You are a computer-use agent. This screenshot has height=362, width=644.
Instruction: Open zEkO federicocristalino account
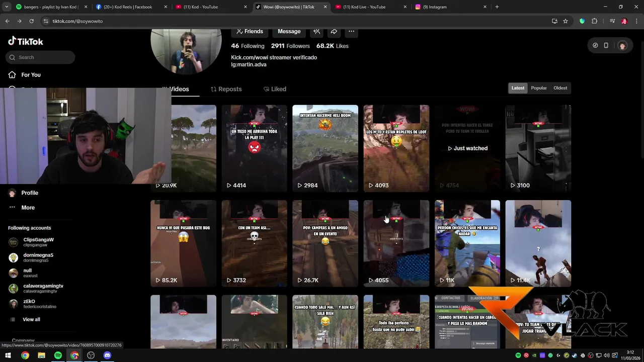40,304
